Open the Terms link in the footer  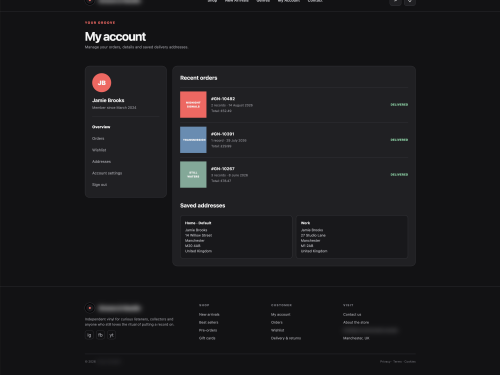point(397,362)
